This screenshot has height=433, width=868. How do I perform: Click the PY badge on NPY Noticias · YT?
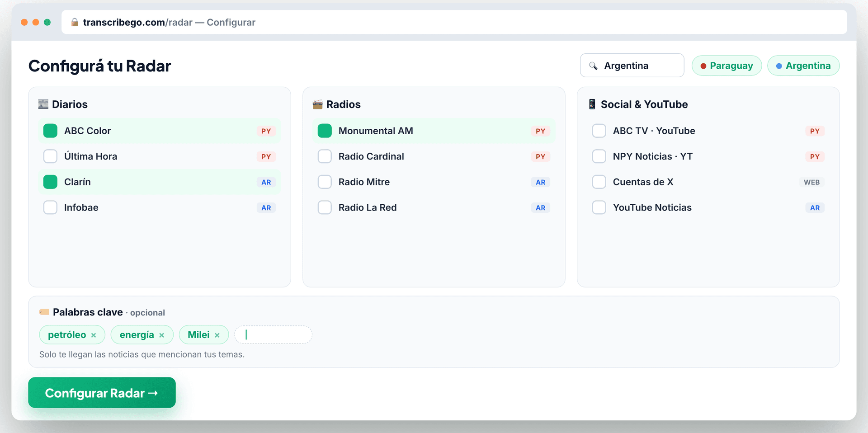coord(815,157)
